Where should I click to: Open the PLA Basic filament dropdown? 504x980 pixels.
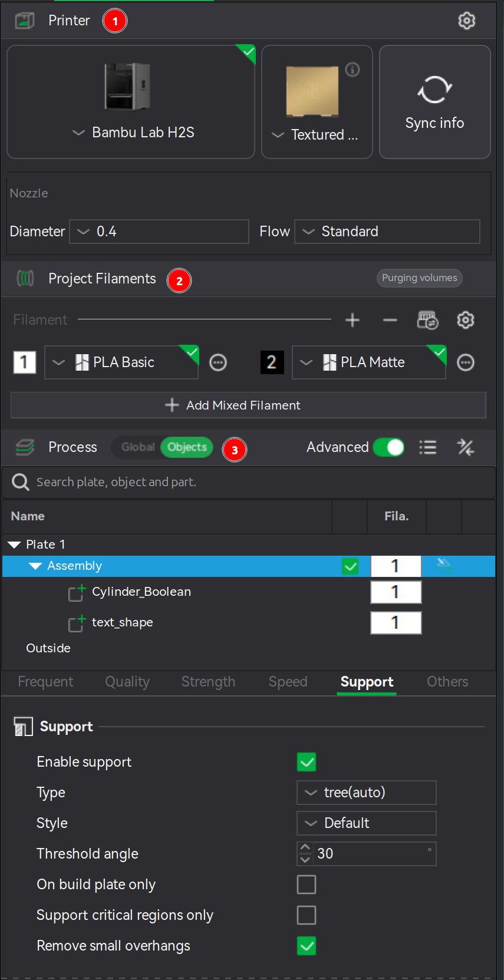(121, 362)
